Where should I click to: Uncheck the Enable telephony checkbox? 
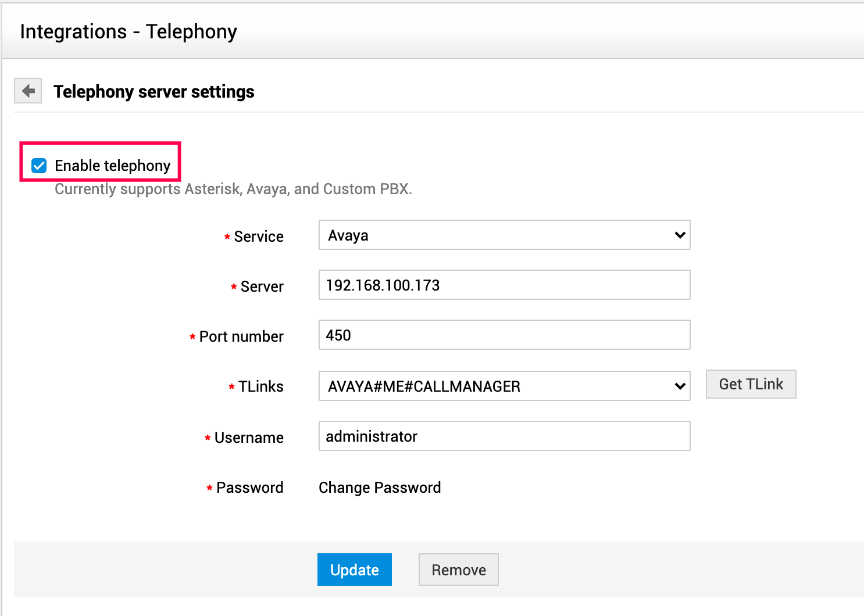pos(39,166)
